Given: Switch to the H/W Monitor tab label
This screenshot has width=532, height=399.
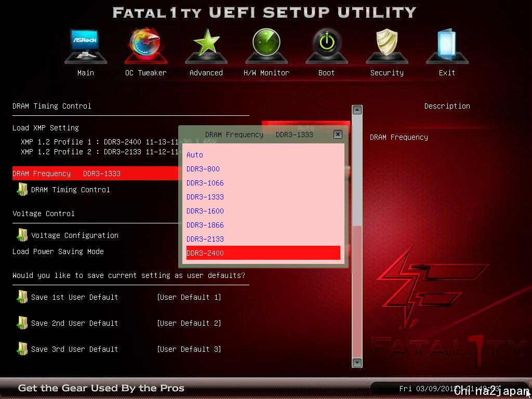Looking at the screenshot, I should click(x=267, y=73).
